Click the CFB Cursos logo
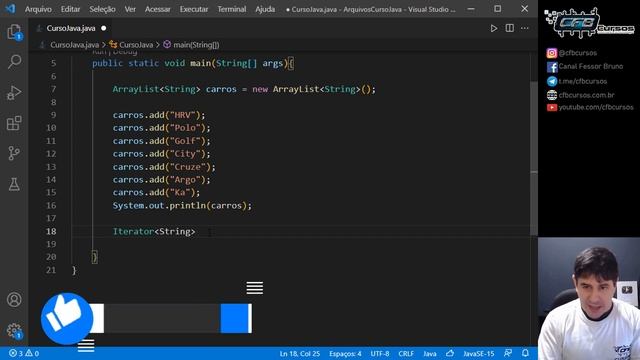 [x=589, y=23]
